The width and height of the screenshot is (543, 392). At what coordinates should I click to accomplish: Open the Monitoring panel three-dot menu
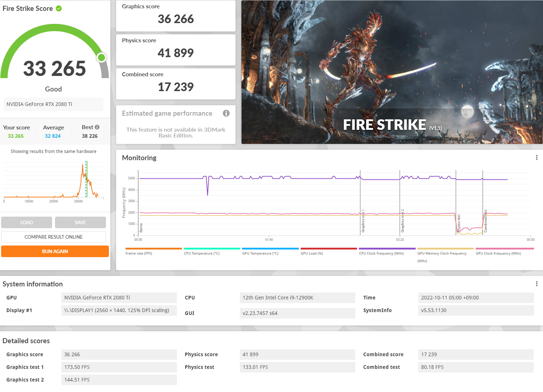(536, 158)
